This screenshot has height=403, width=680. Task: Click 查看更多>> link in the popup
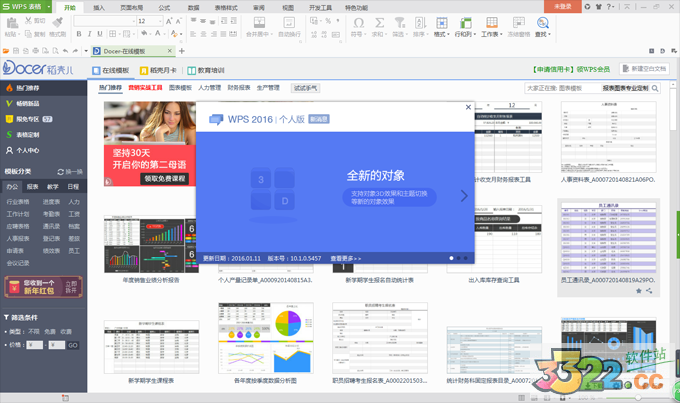click(x=346, y=258)
